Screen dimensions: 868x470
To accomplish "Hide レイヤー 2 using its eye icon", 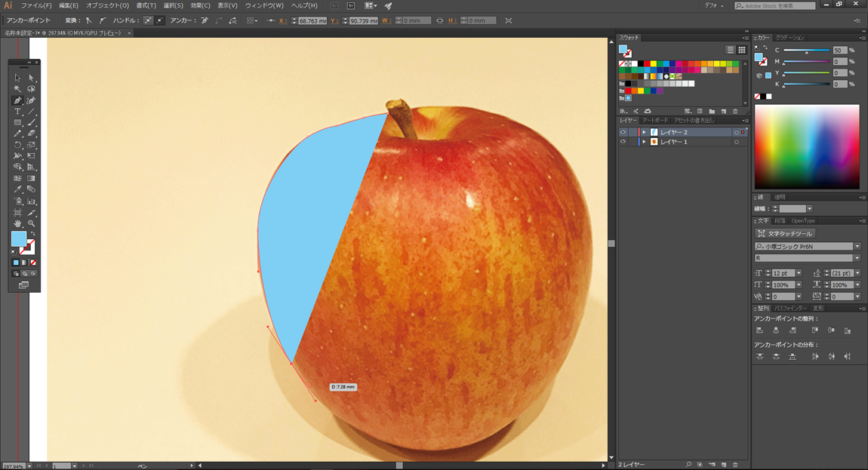I will [623, 132].
